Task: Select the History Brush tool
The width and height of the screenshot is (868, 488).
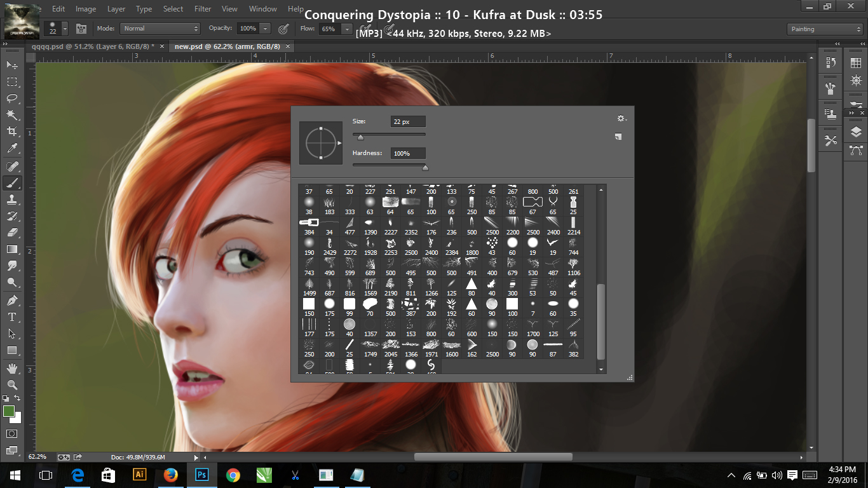Action: pyautogui.click(x=12, y=216)
